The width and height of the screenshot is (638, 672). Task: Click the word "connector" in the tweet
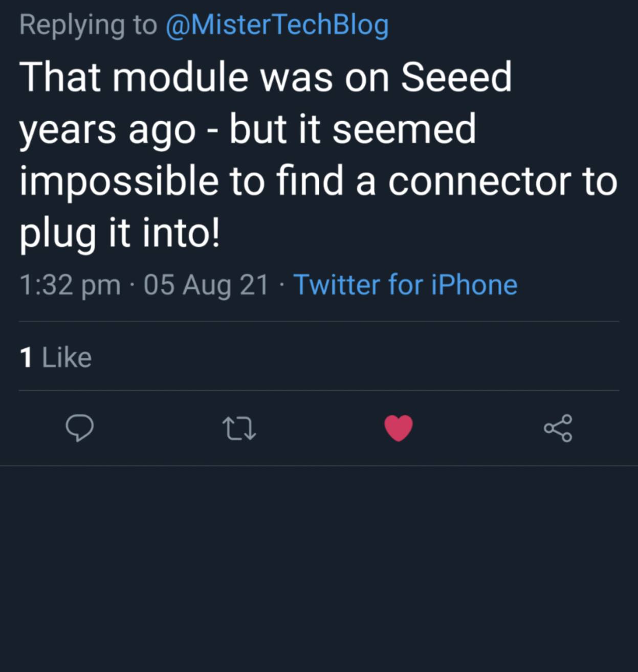(479, 181)
